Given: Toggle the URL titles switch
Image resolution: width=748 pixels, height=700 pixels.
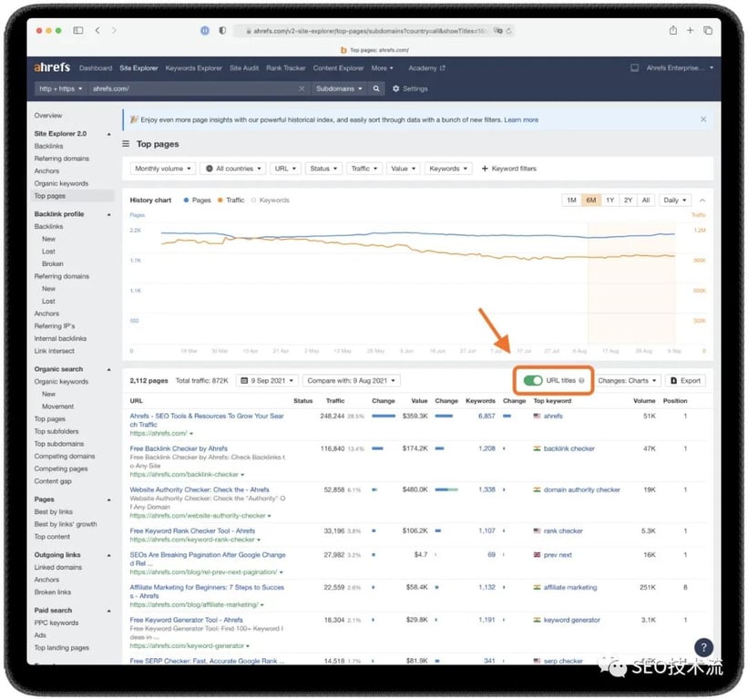Looking at the screenshot, I should (x=533, y=380).
